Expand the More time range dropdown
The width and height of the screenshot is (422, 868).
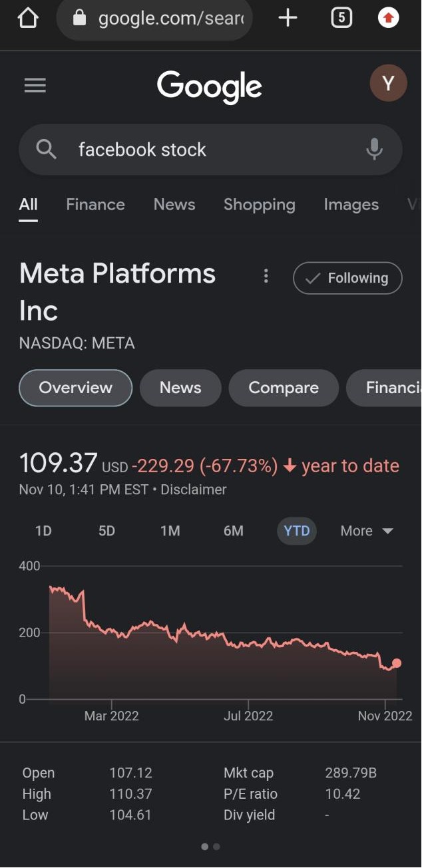(367, 531)
